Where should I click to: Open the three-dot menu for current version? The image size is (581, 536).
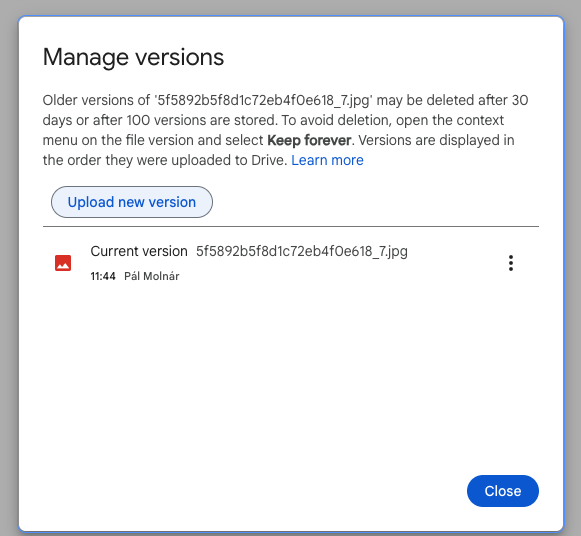[511, 263]
